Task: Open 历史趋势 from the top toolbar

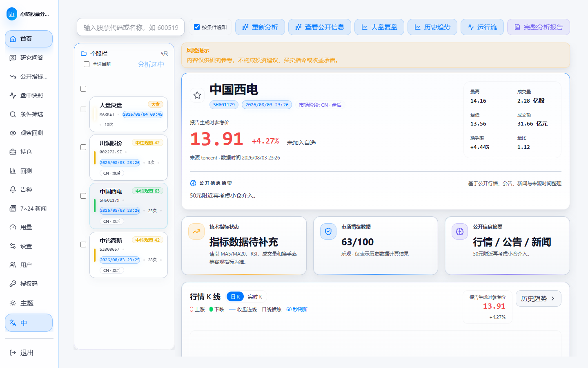Action: [x=432, y=27]
